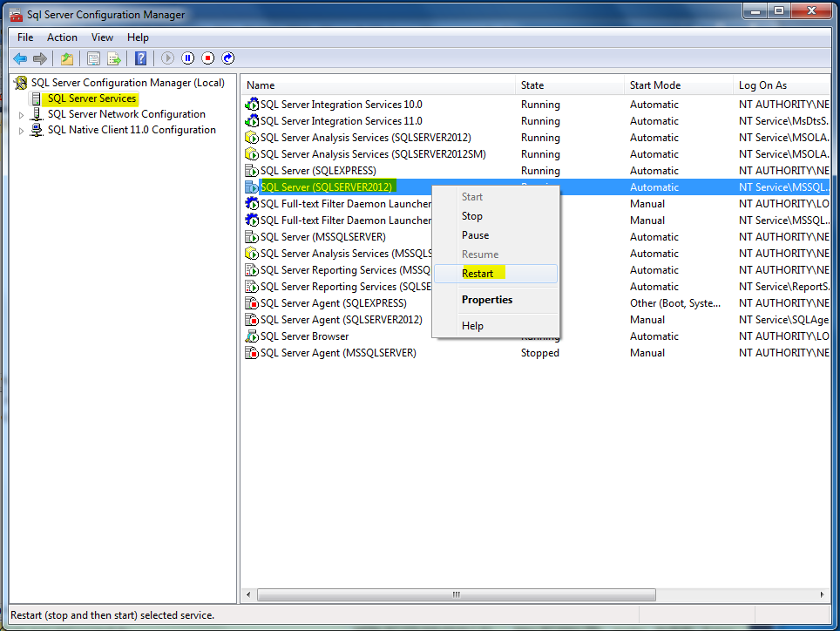Select the SQL Server (SQLSERVER2012) row name
The width and height of the screenshot is (840, 631).
click(x=326, y=187)
